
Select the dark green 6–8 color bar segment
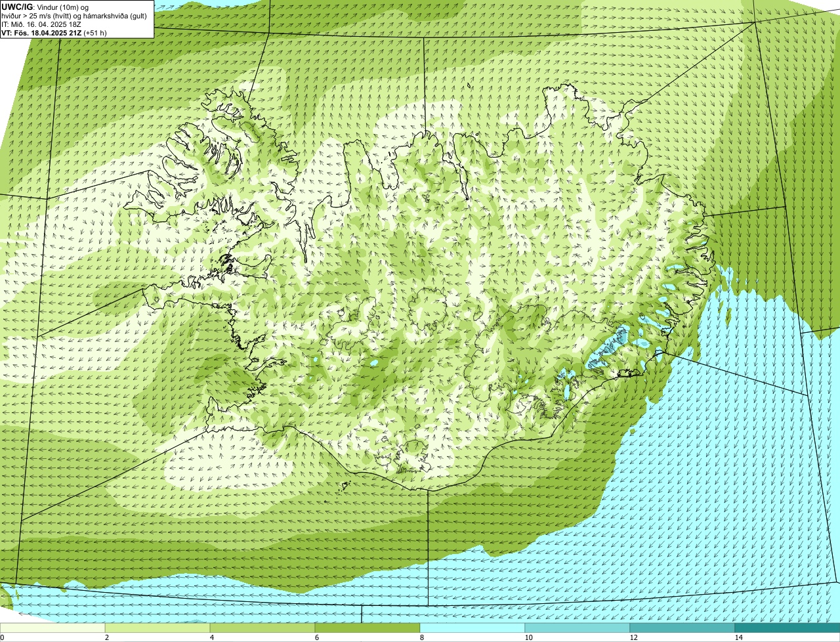tap(367, 628)
